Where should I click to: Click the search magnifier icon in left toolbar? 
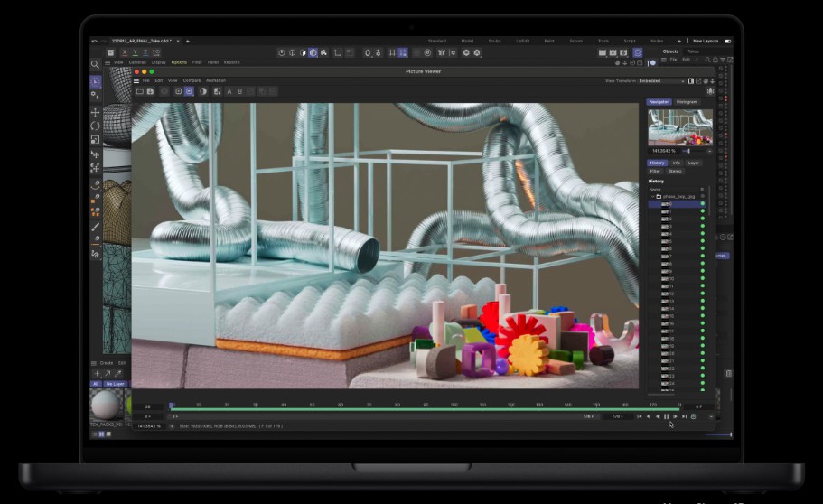(x=95, y=65)
